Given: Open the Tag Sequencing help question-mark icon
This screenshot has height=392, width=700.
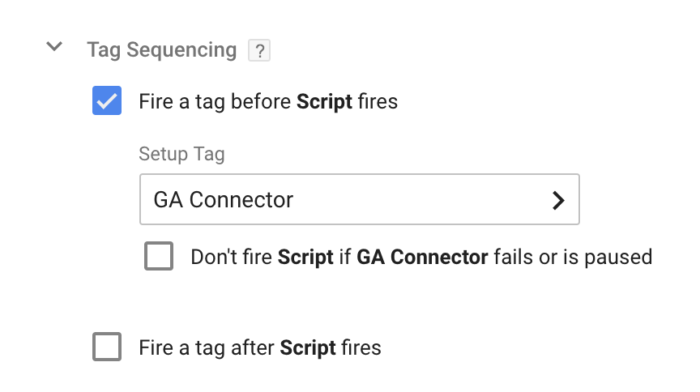Looking at the screenshot, I should [259, 50].
